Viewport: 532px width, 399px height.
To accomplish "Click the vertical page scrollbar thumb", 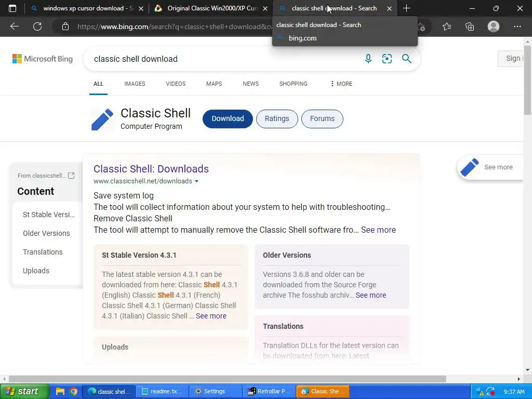I will (x=527, y=79).
